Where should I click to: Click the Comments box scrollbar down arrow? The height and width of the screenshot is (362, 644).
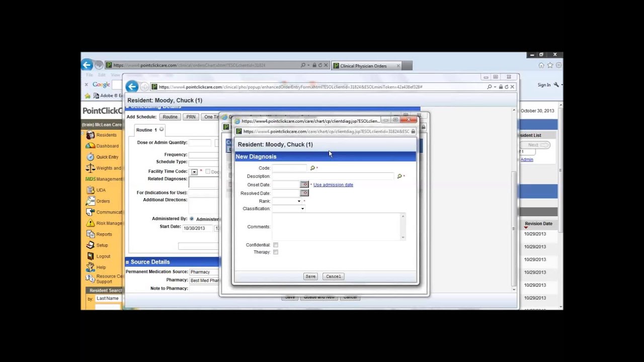pyautogui.click(x=403, y=237)
